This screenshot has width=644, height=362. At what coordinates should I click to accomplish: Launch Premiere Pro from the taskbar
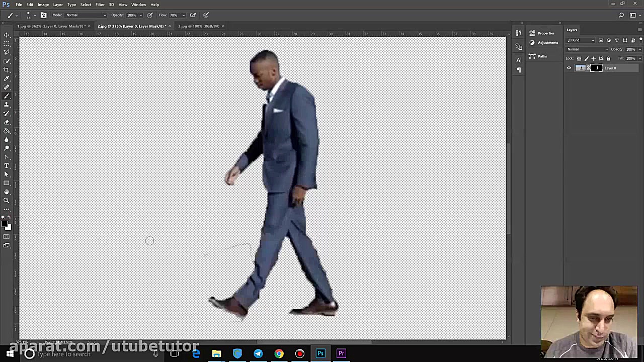[341, 353]
